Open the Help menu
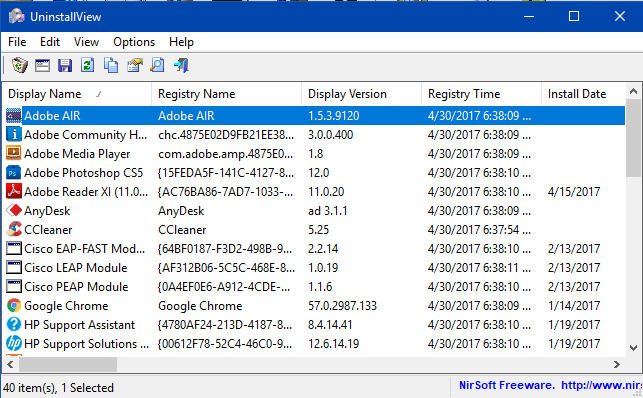 (181, 42)
